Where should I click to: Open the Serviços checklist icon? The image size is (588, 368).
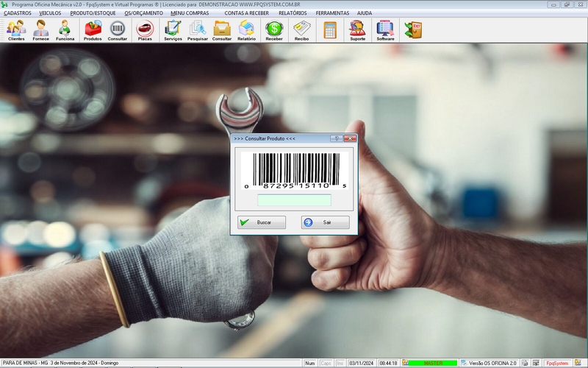[x=173, y=30]
